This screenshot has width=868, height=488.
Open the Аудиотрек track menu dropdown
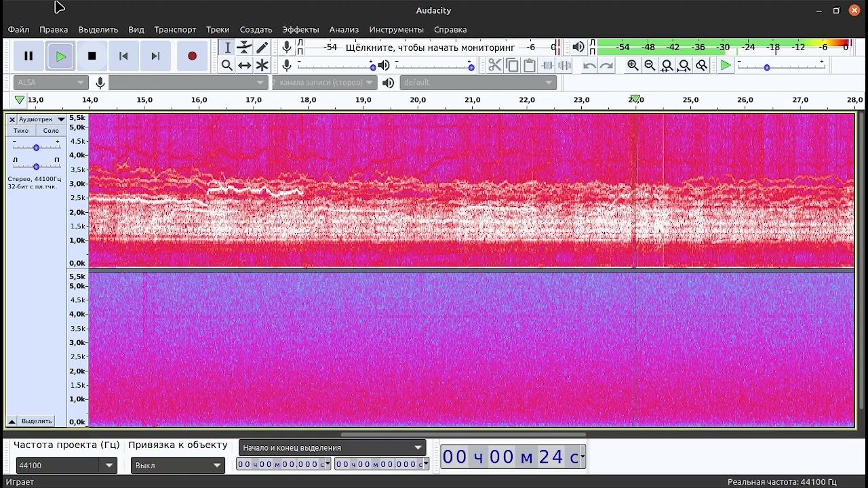(40, 119)
